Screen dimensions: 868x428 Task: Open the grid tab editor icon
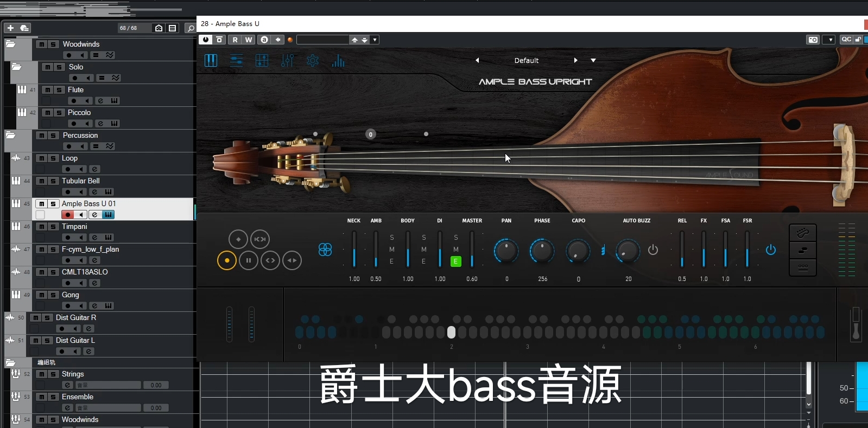point(262,61)
